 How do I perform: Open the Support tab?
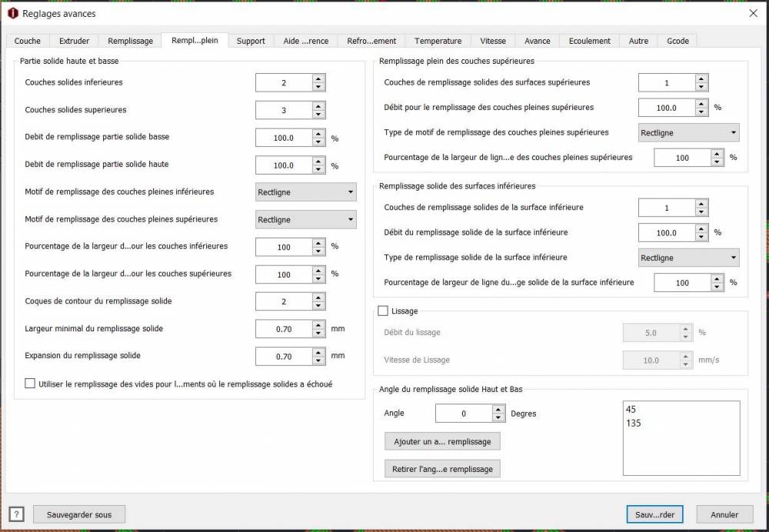point(251,41)
